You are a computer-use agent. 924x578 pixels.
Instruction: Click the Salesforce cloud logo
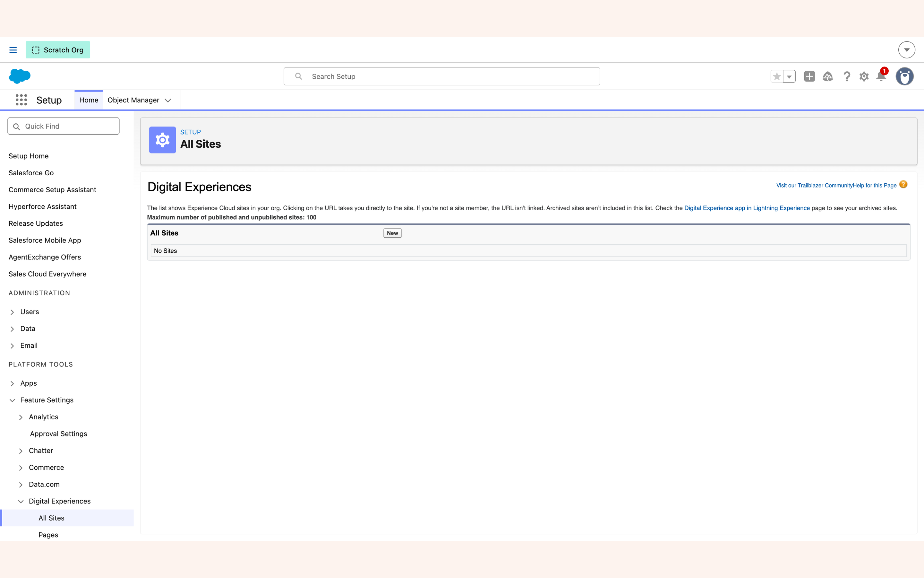[x=20, y=76]
